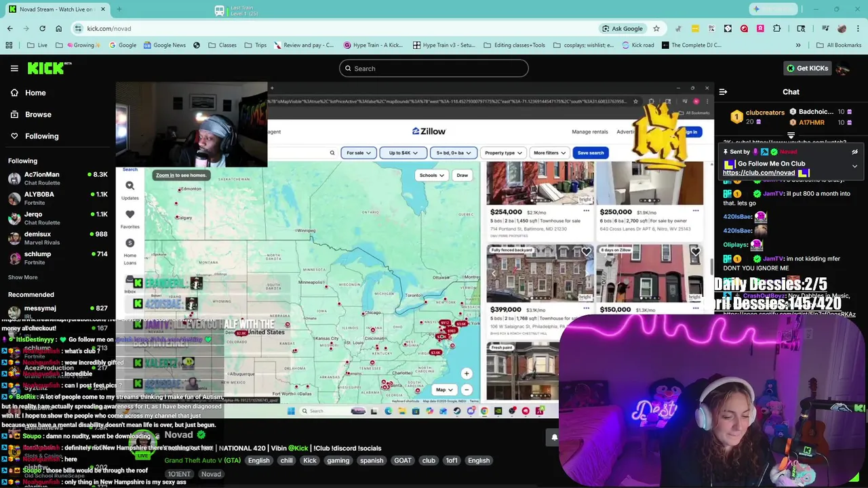Open Schools dropdown on Zillow map
The image size is (868, 488).
pyautogui.click(x=431, y=175)
